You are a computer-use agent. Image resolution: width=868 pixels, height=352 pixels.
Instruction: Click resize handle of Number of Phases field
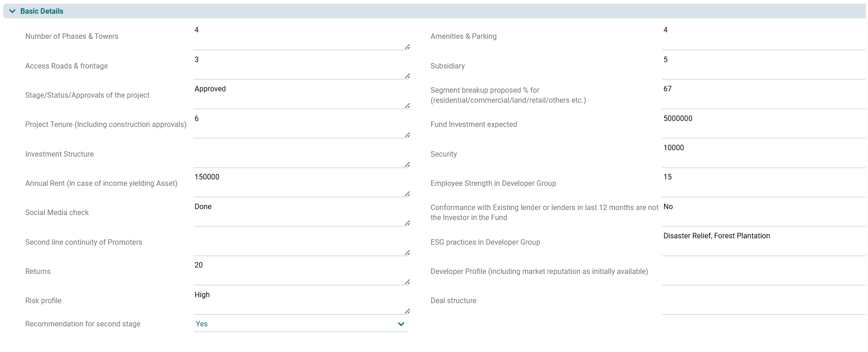tap(407, 47)
